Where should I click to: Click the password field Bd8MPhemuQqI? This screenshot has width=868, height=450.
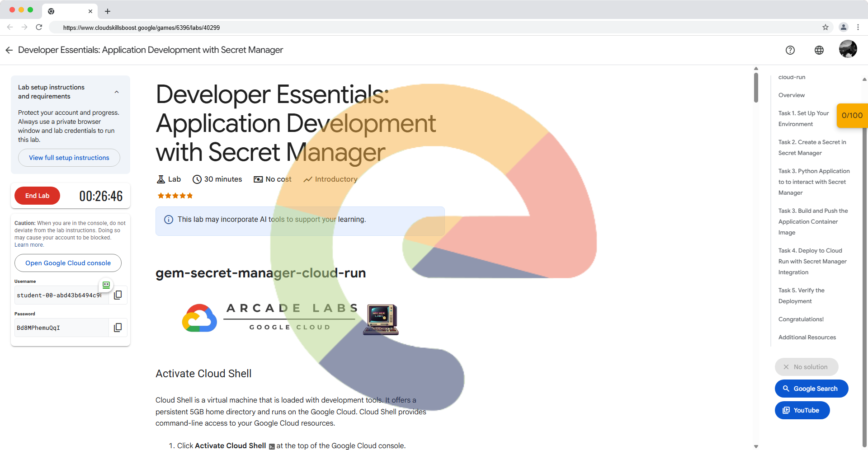coord(61,328)
